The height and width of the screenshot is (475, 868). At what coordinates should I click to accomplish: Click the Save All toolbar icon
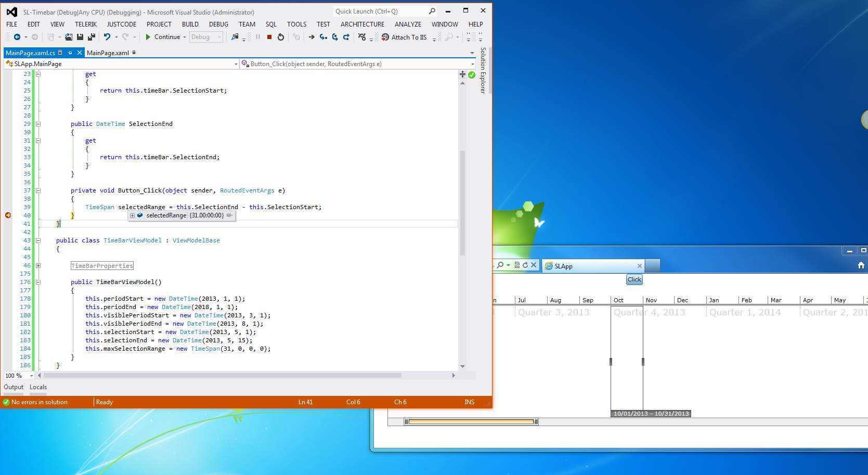(x=92, y=37)
